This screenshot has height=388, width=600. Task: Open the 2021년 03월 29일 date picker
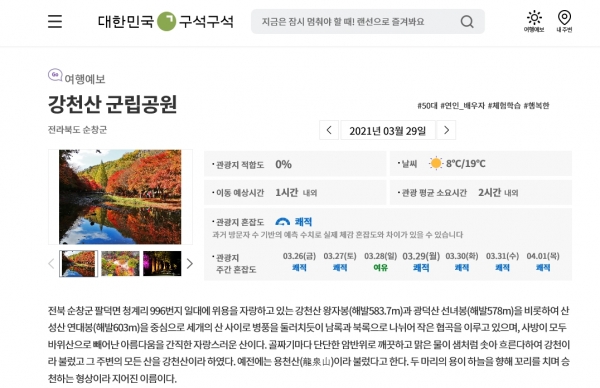click(x=388, y=130)
